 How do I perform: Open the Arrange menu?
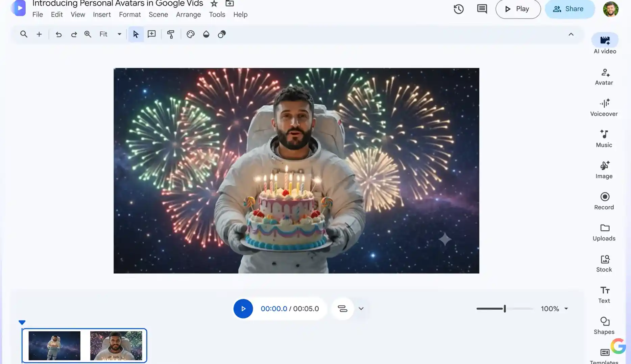pos(188,15)
